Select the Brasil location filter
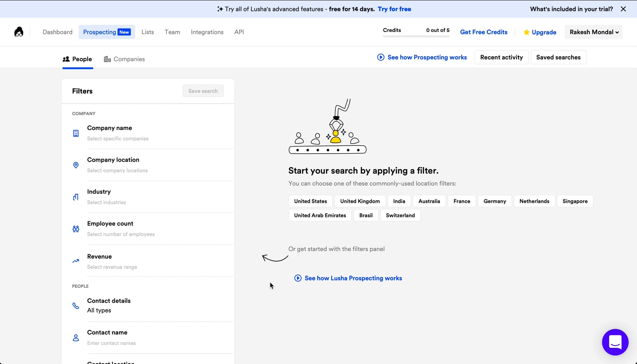 366,215
